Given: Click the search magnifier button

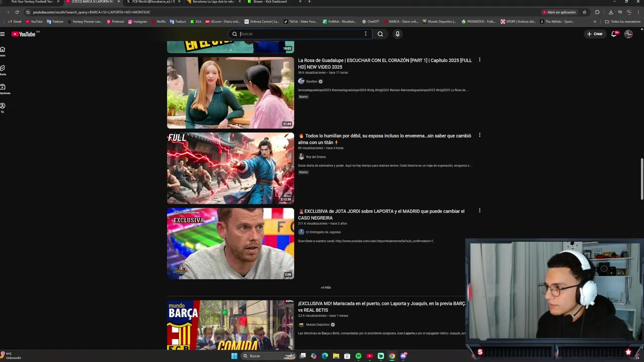Looking at the screenshot, I should 380,34.
